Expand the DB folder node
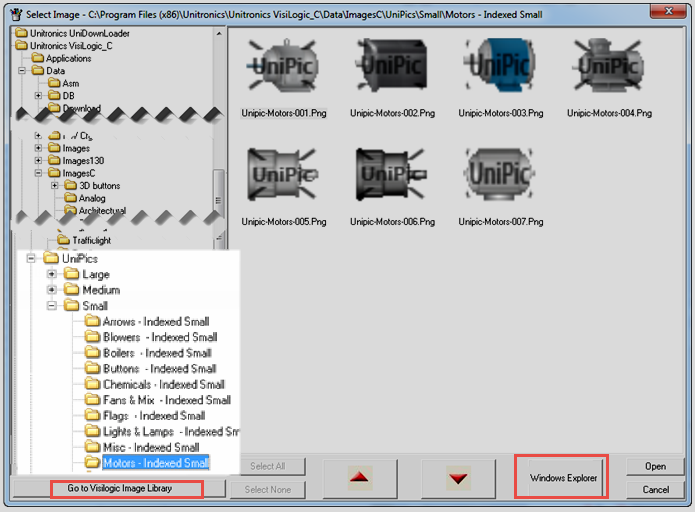 [x=39, y=95]
